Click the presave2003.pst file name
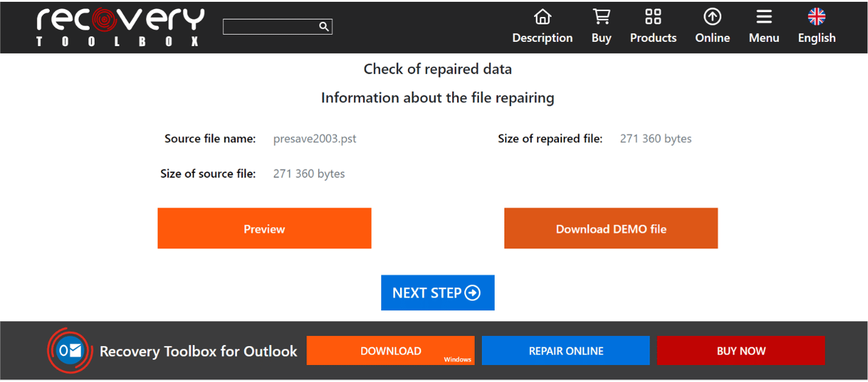Image resolution: width=868 pixels, height=382 pixels. (x=314, y=138)
